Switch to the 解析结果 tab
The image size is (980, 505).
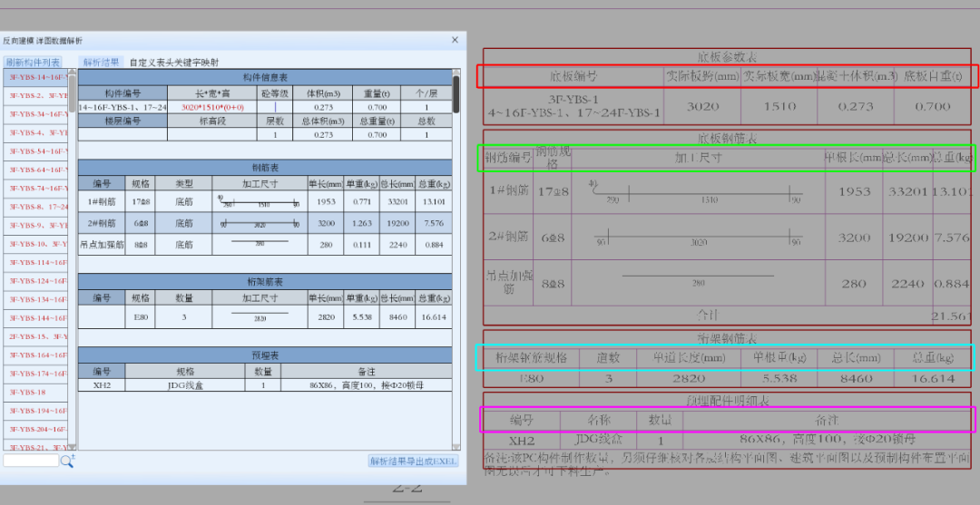(101, 63)
